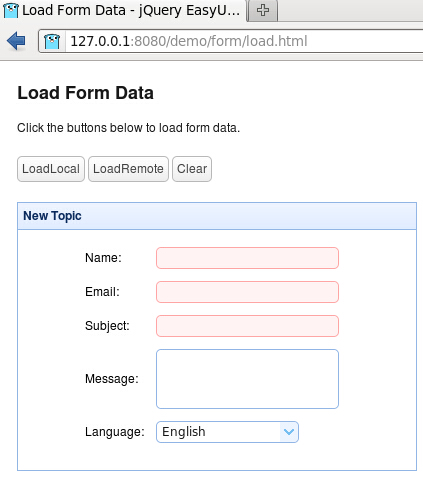This screenshot has width=423, height=481.
Task: Click the gopher site icon in address bar
Action: (x=52, y=41)
